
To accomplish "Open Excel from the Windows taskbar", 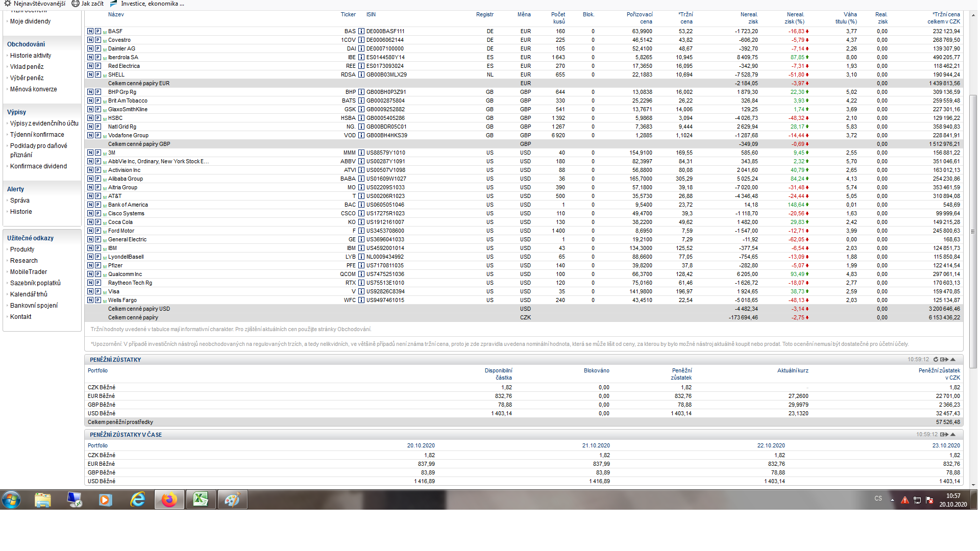I will pos(201,499).
